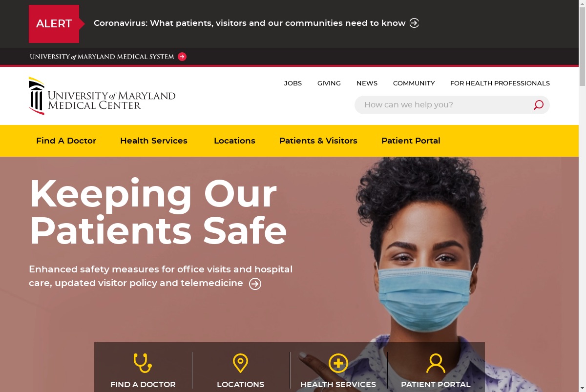Screen dimensions: 586x392
Task: Click the circled arrow after telemedicine text
Action: [255, 284]
